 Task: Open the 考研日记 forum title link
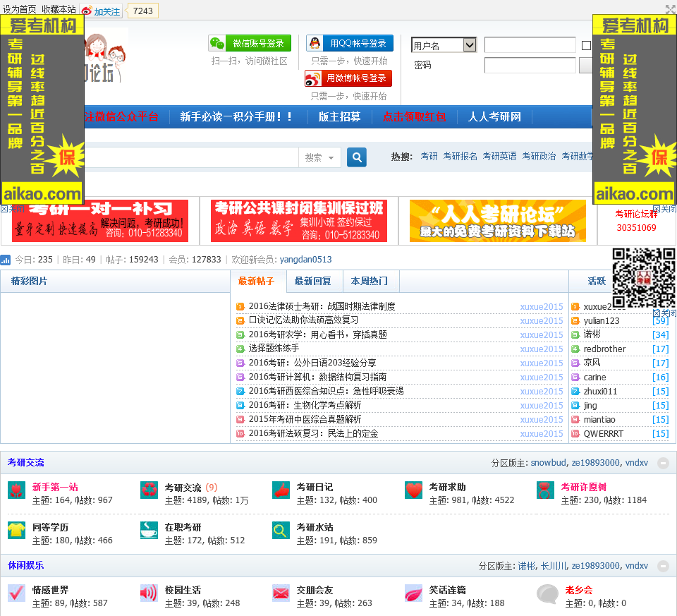coord(315,488)
